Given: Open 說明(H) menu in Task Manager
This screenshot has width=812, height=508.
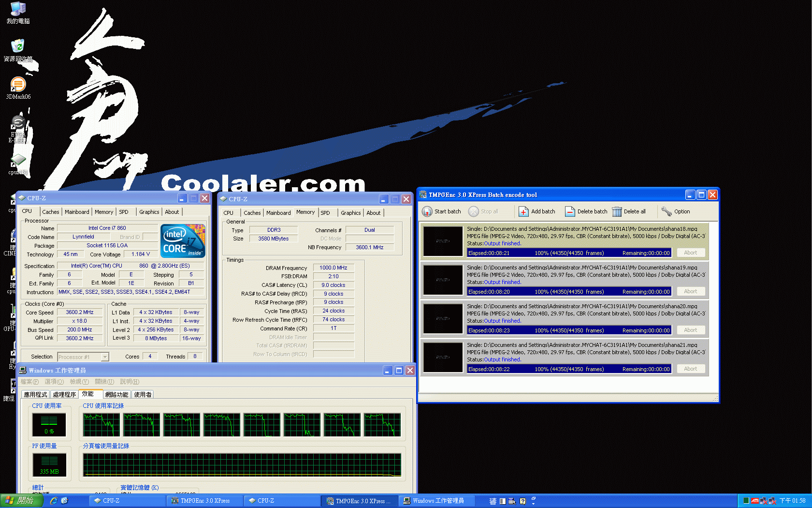Looking at the screenshot, I should click(130, 382).
